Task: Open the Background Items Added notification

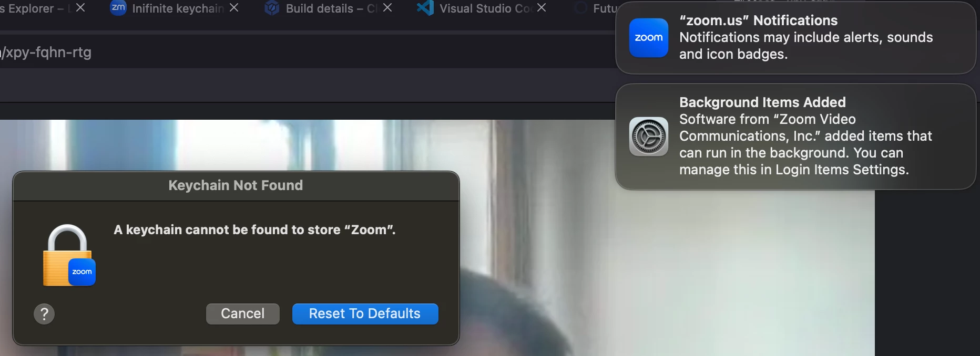Action: click(795, 137)
